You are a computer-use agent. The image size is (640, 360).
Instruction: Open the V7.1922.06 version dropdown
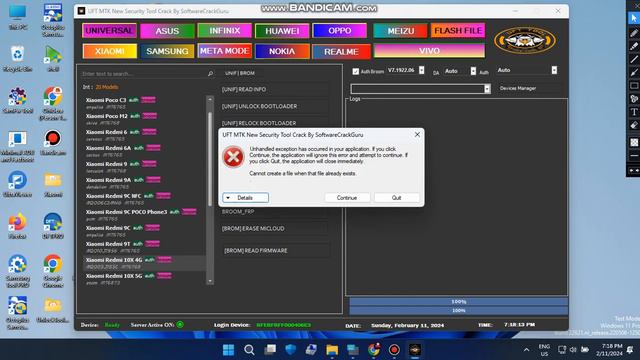[422, 70]
